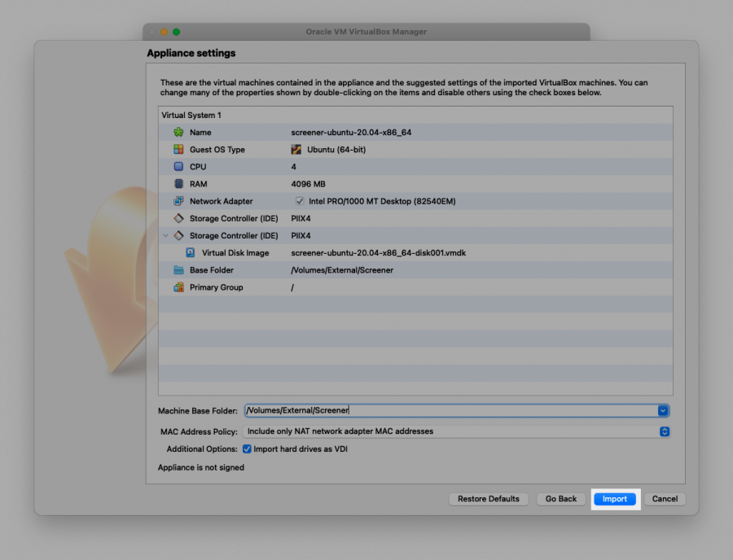Screen dimensions: 733x560
Task: Click the CPU chip icon
Action: (x=178, y=167)
